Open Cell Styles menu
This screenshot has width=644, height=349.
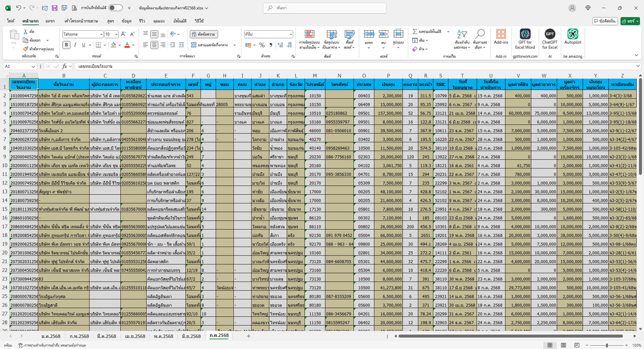tap(349, 39)
